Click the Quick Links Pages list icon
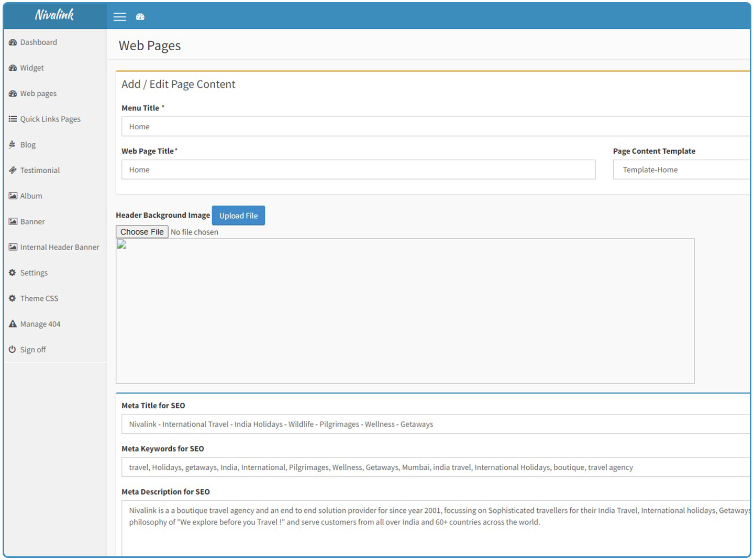754x560 pixels. (x=13, y=119)
